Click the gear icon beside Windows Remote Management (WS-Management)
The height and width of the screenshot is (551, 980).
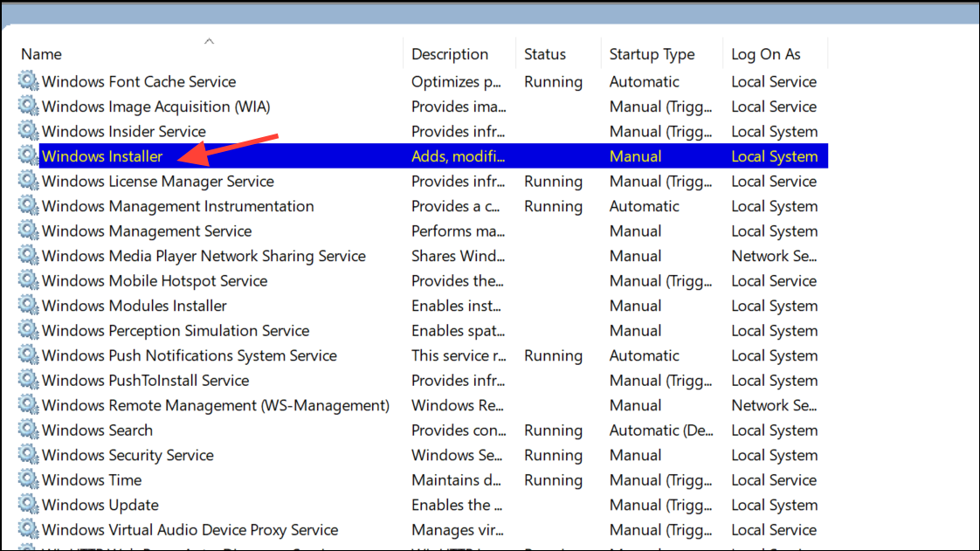(x=28, y=405)
